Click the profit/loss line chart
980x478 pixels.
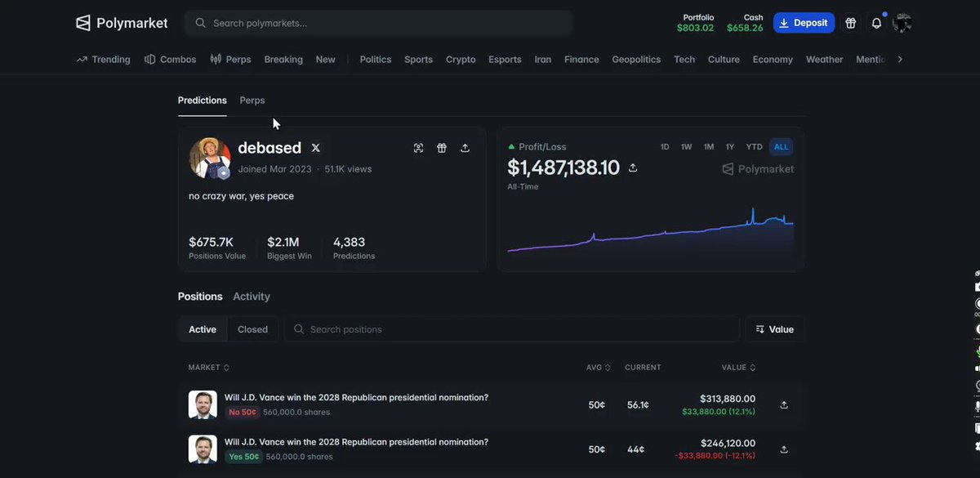click(650, 231)
